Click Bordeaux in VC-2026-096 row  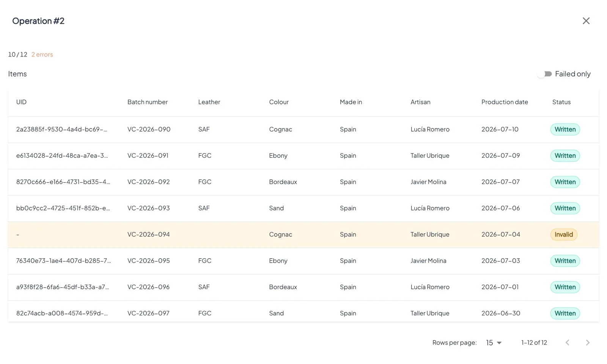[x=283, y=287]
